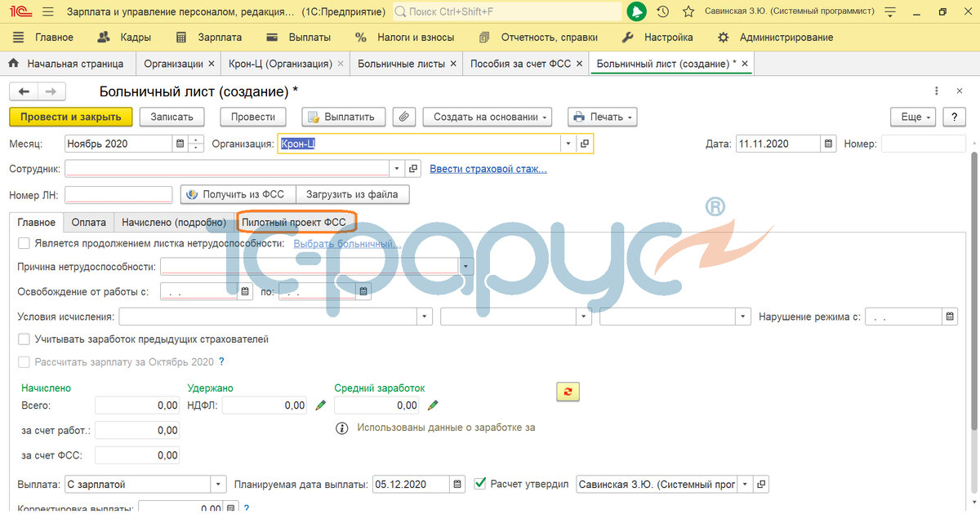Viewport: 980px width, 514px height.
Task: Switch to Пилотный проект ФСС tab
Action: point(294,222)
